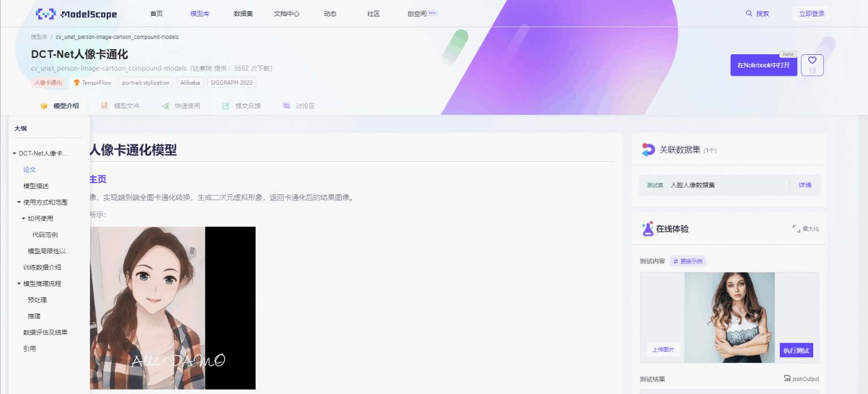Click the 快速使用 paper-plane icon
This screenshot has height=394, width=868.
click(x=166, y=105)
